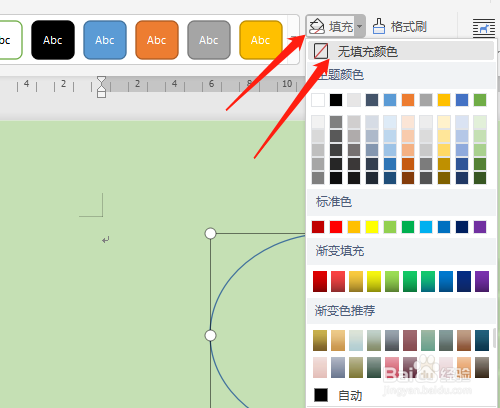Choose light blue standard color
The image size is (500, 408).
[x=426, y=227]
